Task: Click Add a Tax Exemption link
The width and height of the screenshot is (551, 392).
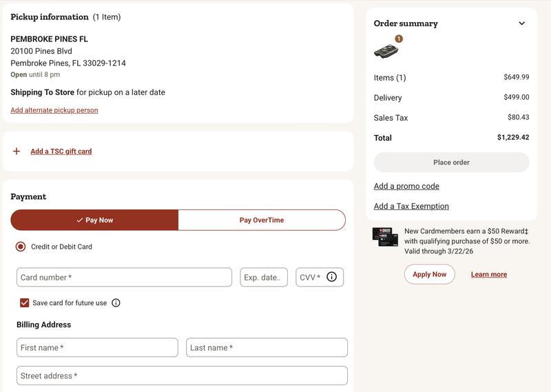Action: point(411,206)
